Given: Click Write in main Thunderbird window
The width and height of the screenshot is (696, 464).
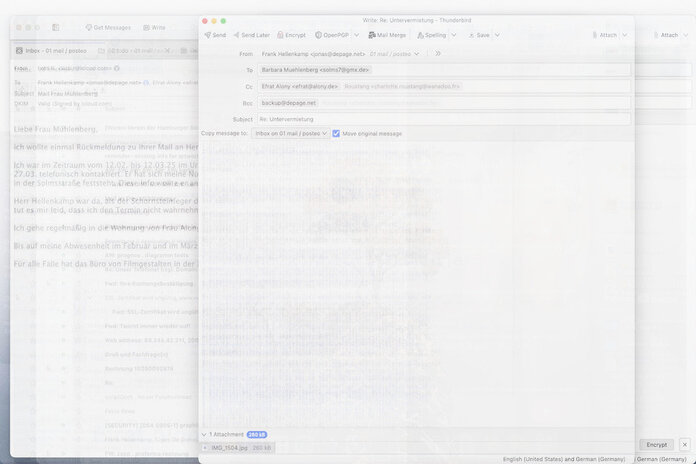Looking at the screenshot, I should click(x=154, y=28).
